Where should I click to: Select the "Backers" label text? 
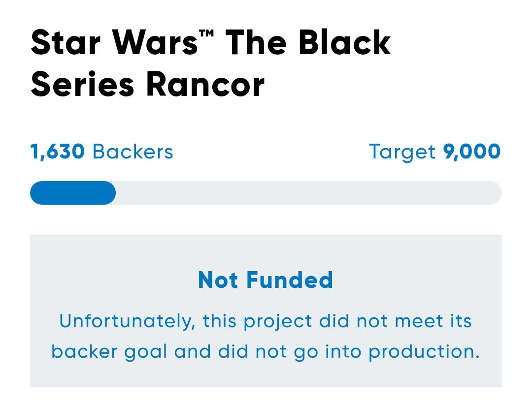[133, 152]
